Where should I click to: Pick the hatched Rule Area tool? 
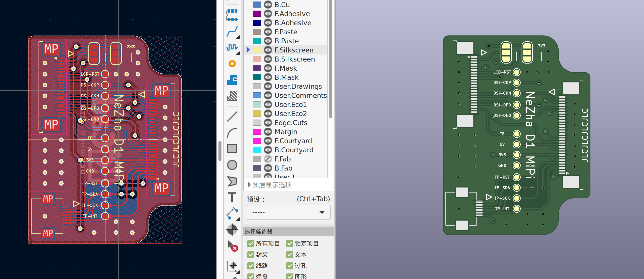232,96
